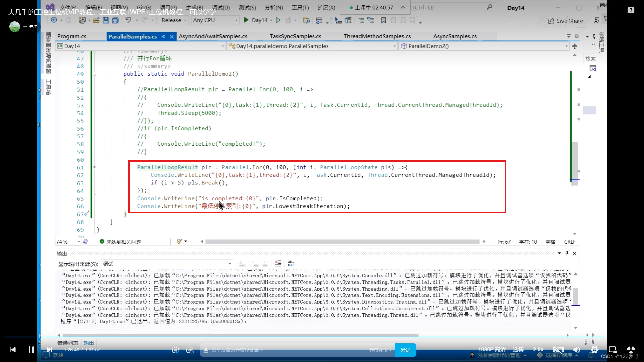Viewport: 644px width, 362px height.
Task: Click the Live Share button
Action: tap(566, 21)
